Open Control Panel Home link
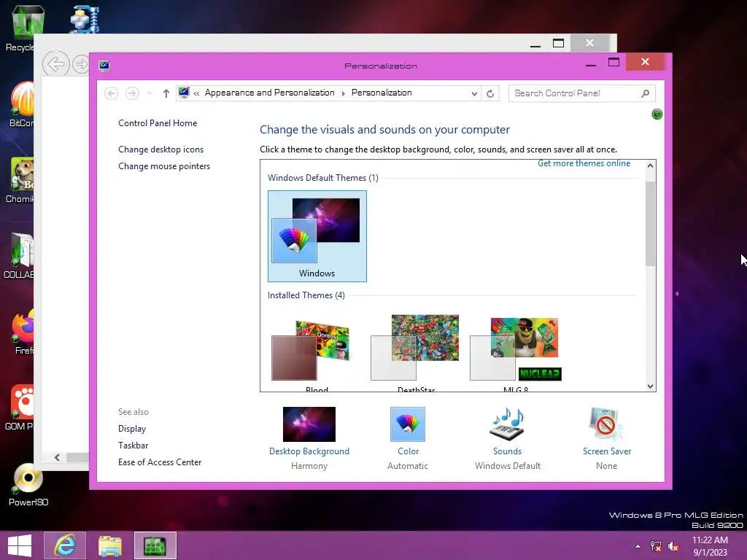Viewport: 747px width, 560px height. pyautogui.click(x=158, y=123)
